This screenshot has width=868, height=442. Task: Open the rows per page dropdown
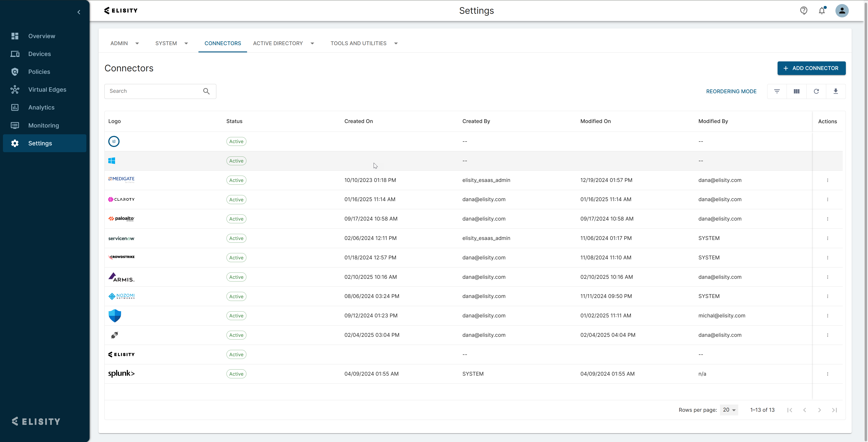pos(729,410)
